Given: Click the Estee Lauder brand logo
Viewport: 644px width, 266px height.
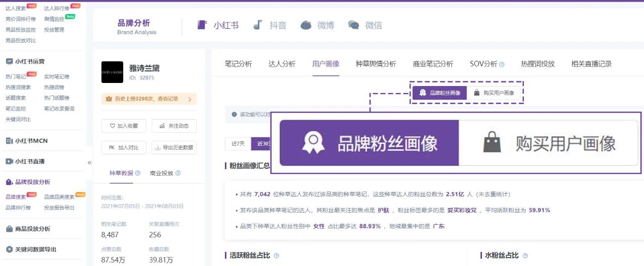Looking at the screenshot, I should 112,72.
